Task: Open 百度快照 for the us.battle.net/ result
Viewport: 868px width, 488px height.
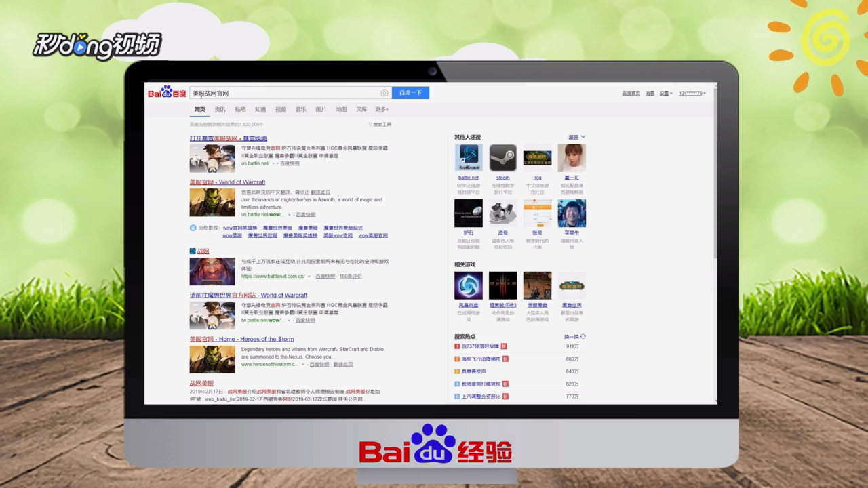Action: (x=290, y=163)
